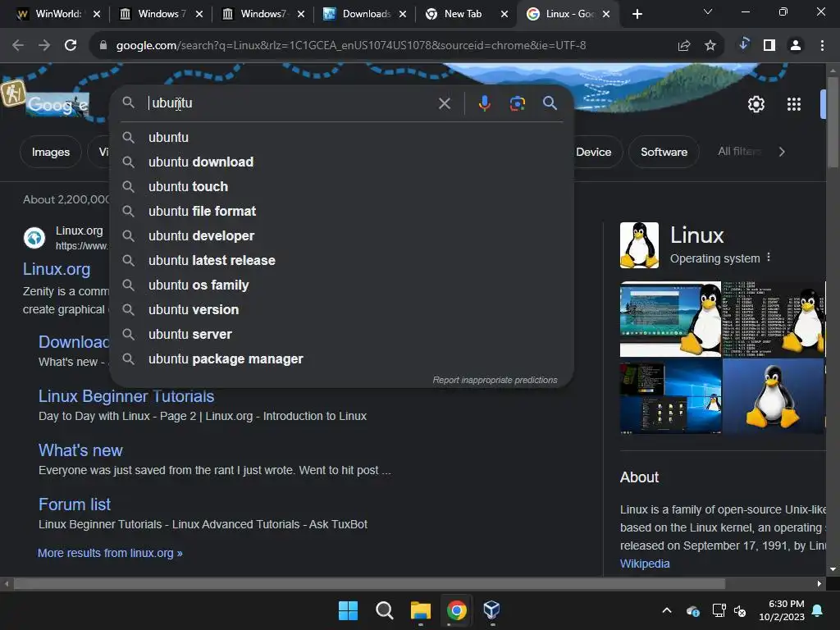
Task: Click the Google Doodle logo
Action: tap(57, 104)
